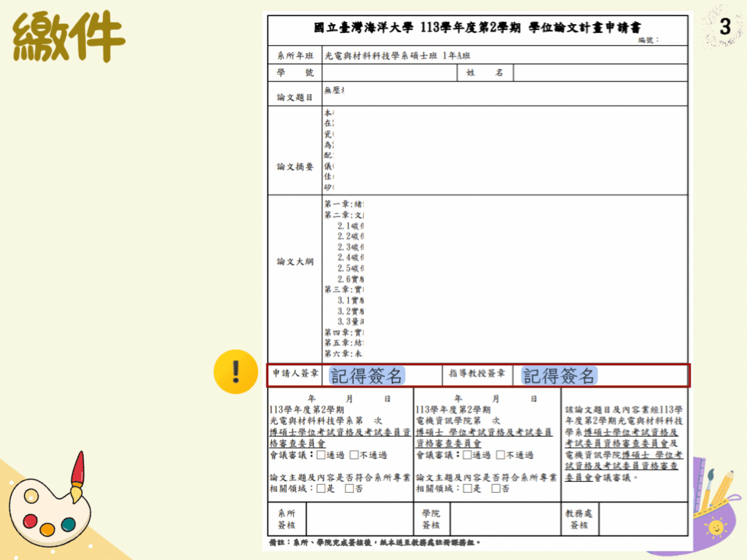The image size is (747, 560).
Task: Click the slide number 3 badge
Action: pos(724,27)
